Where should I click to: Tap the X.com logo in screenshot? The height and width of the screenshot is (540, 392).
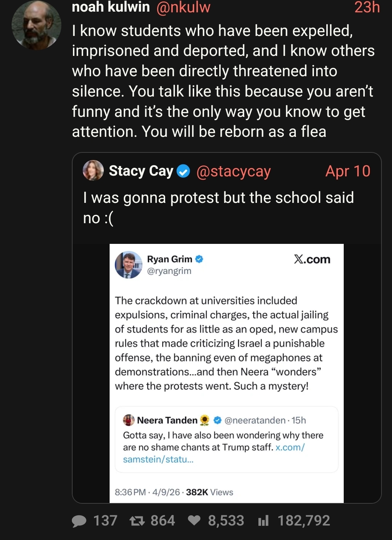click(x=312, y=259)
